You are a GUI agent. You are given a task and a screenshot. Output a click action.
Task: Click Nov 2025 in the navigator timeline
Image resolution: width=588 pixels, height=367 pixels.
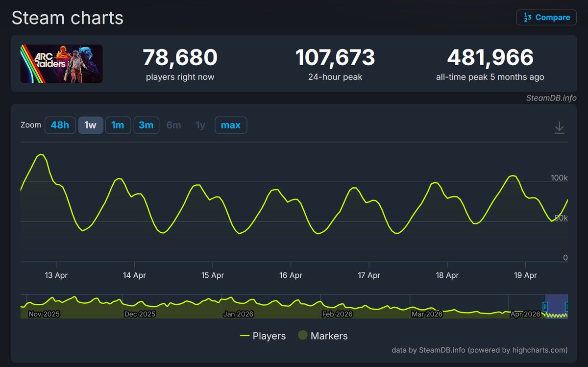coord(44,314)
